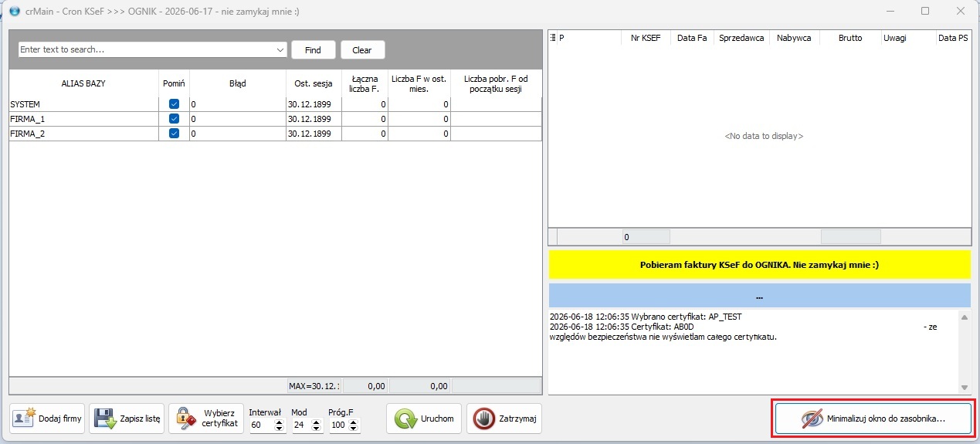980x444 pixels.
Task: Maximize the crMain window
Action: (925, 11)
